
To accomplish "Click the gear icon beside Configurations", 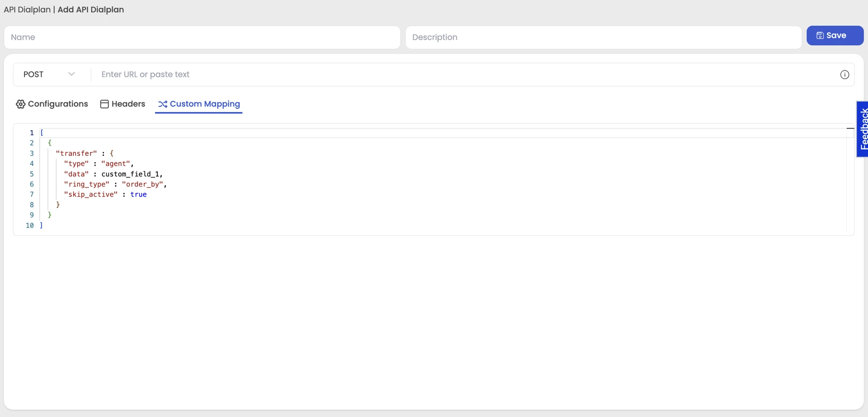I will (x=20, y=104).
